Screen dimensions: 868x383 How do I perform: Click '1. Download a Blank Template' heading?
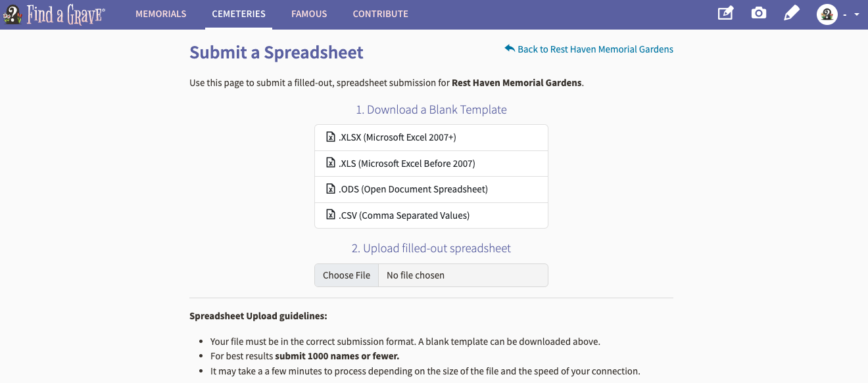tap(431, 110)
